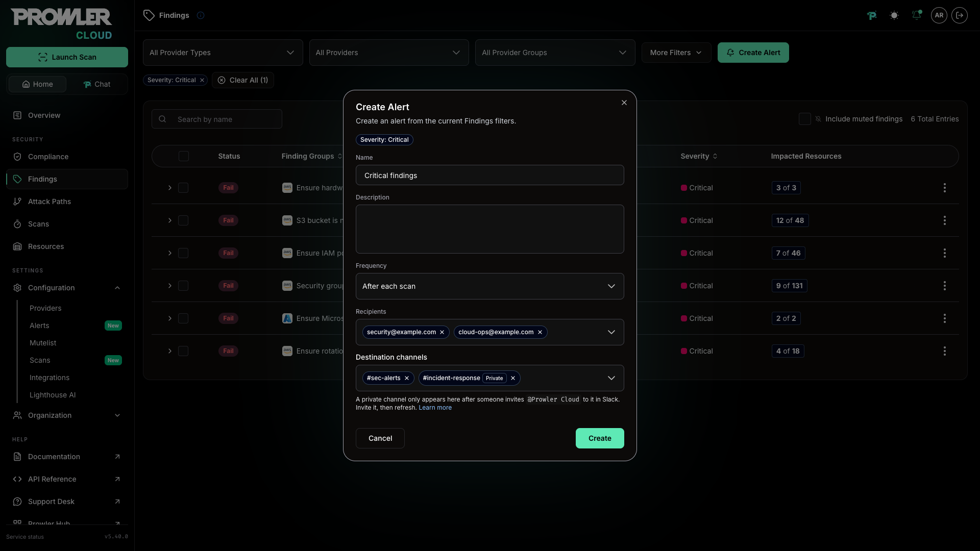
Task: Open row actions for 9 of 131 finding
Action: [x=945, y=286]
